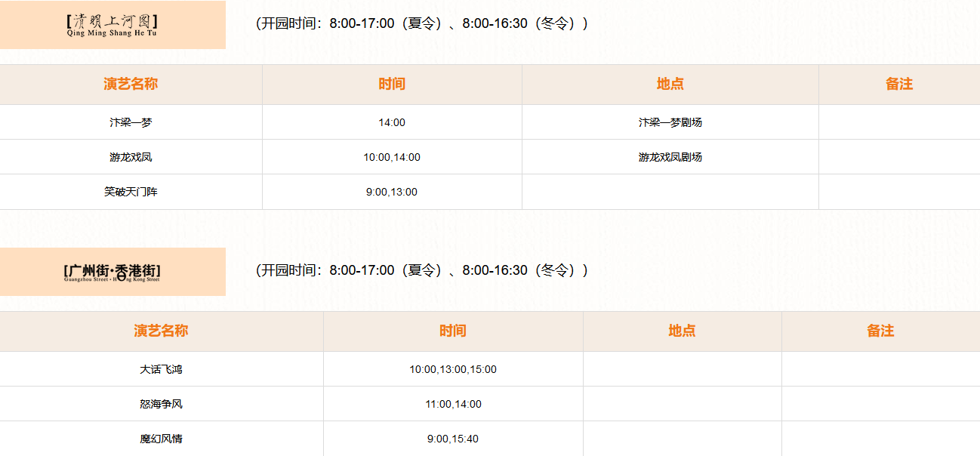
Task: Click the 时间 header in the first table
Action: tap(392, 84)
